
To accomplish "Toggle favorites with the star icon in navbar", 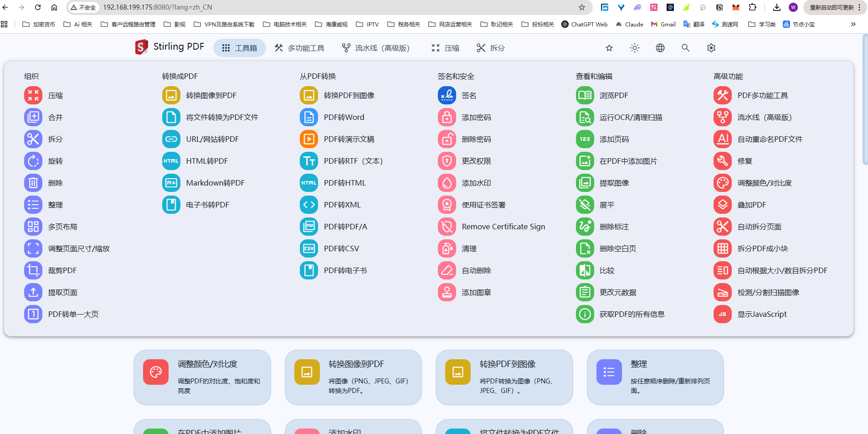I will tap(609, 48).
